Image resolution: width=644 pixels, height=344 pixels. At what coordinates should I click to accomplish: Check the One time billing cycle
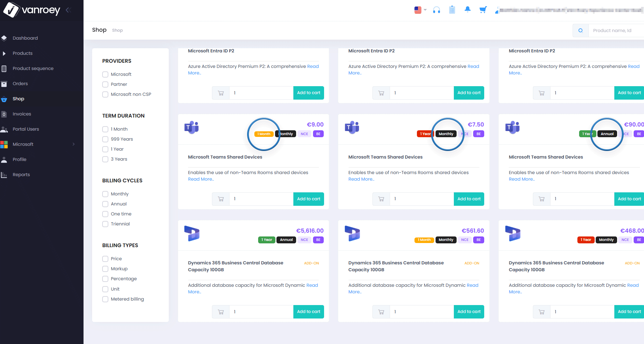pos(105,214)
